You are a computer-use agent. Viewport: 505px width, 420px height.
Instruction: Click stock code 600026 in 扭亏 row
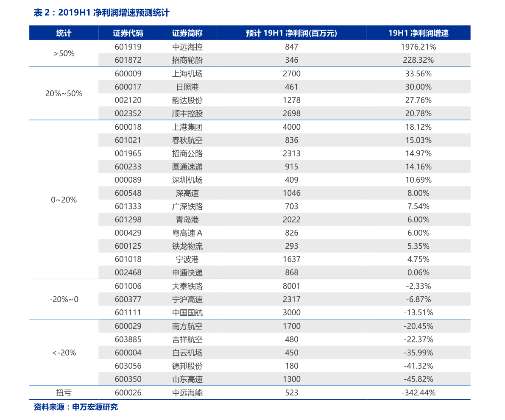pos(128,392)
